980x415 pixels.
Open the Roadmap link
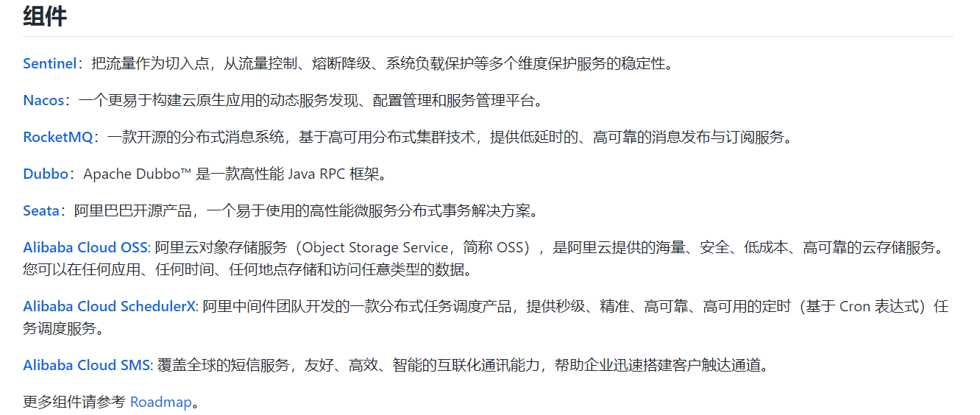[x=160, y=402]
